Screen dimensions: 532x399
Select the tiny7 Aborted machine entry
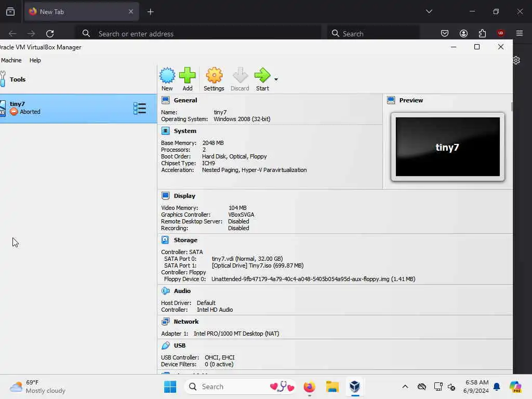[x=78, y=109]
